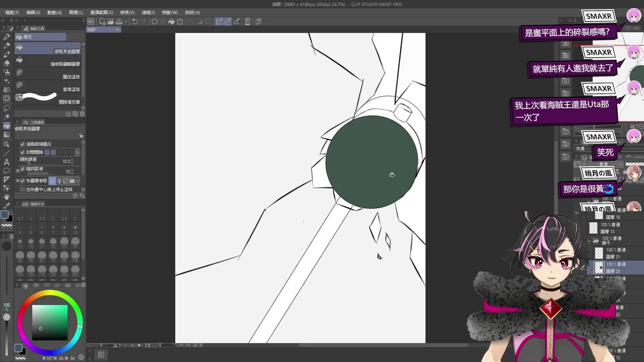Click the New canvas icon in the command bar

click(103, 22)
